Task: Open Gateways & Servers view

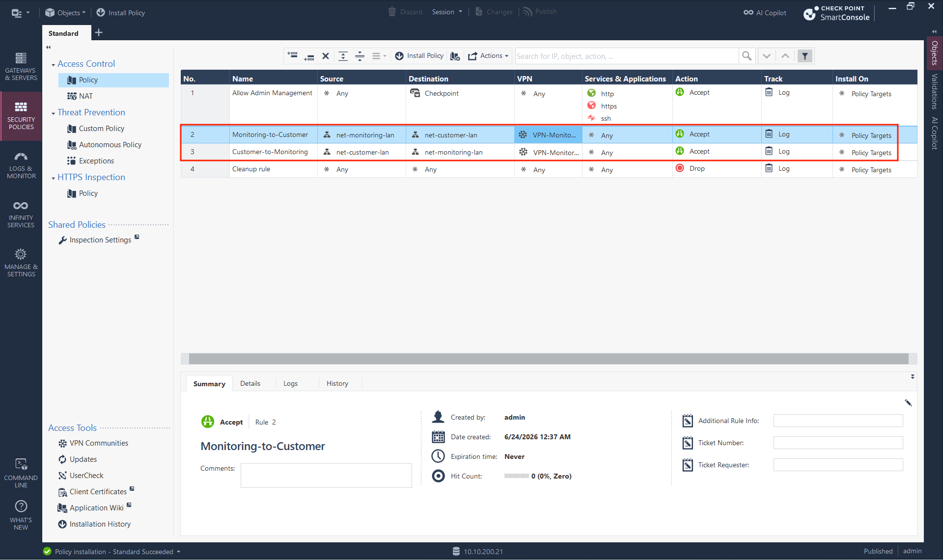Action: click(x=21, y=66)
